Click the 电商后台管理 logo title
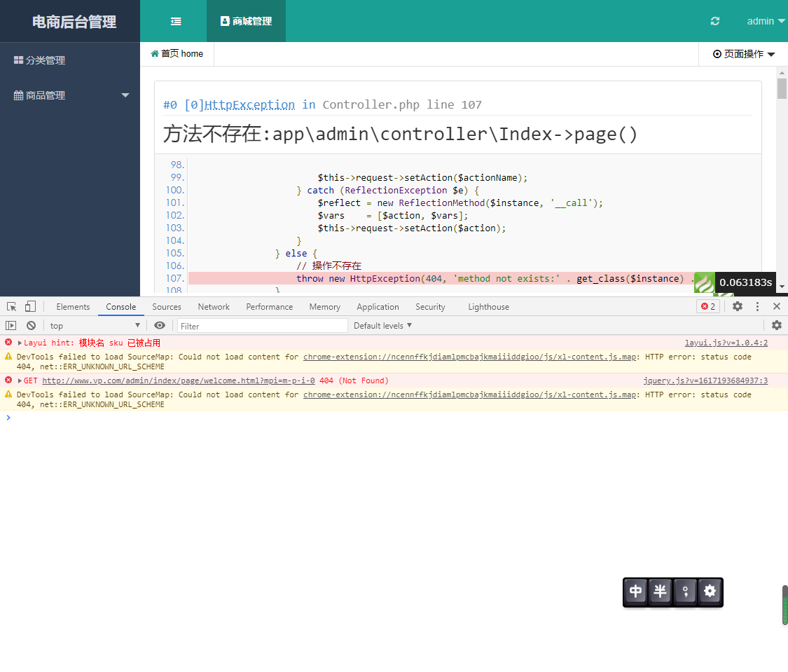The height and width of the screenshot is (672, 788). [74, 22]
